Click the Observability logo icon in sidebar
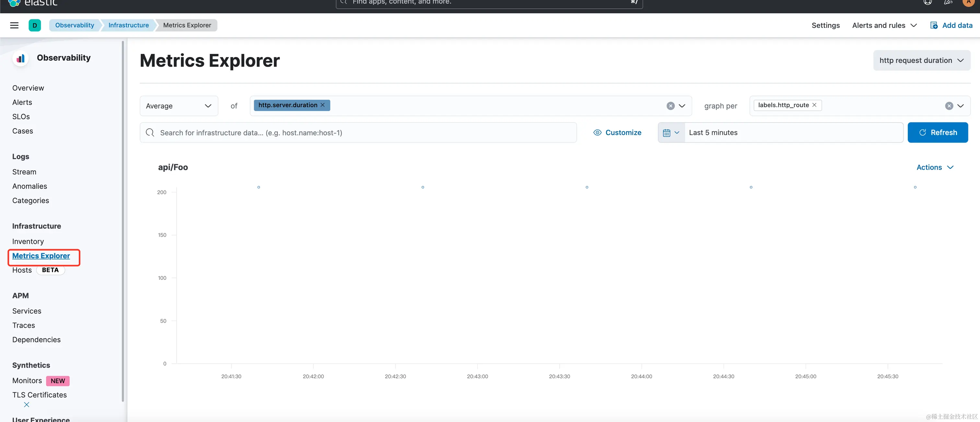This screenshot has height=422, width=980. (20, 58)
